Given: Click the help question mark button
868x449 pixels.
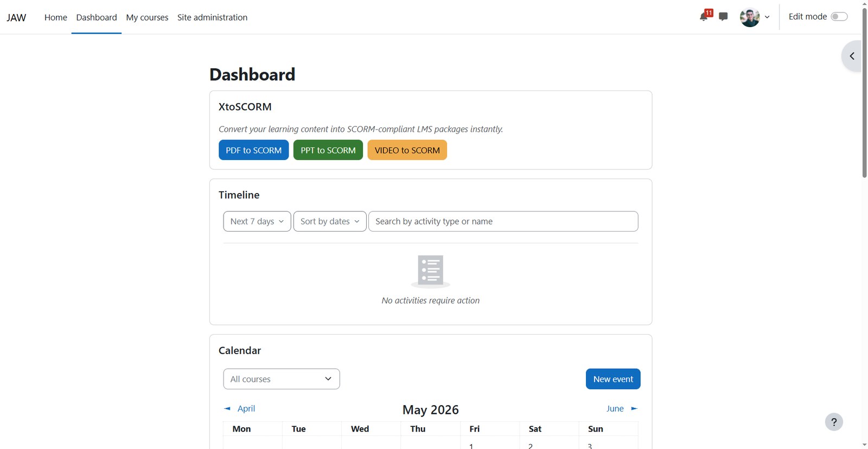Looking at the screenshot, I should click(834, 422).
